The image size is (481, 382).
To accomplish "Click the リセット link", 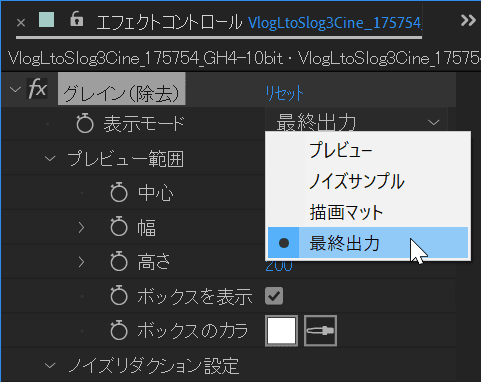I will click(284, 93).
